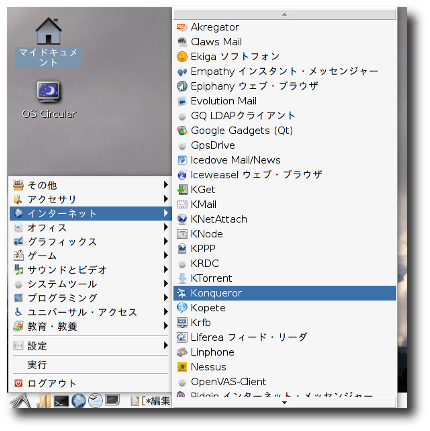Click the Google Gadgets (Qt) icon
Screen dimensions: 430x431
(182, 131)
